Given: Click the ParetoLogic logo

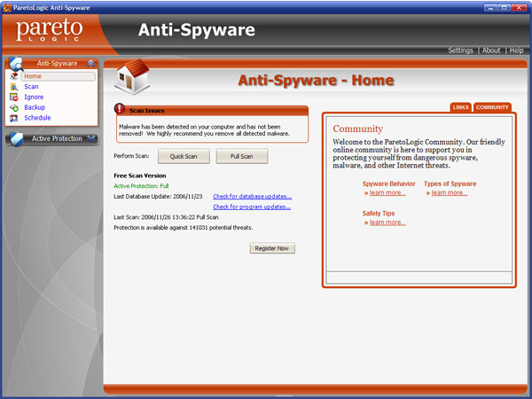Looking at the screenshot, I should click(x=50, y=30).
